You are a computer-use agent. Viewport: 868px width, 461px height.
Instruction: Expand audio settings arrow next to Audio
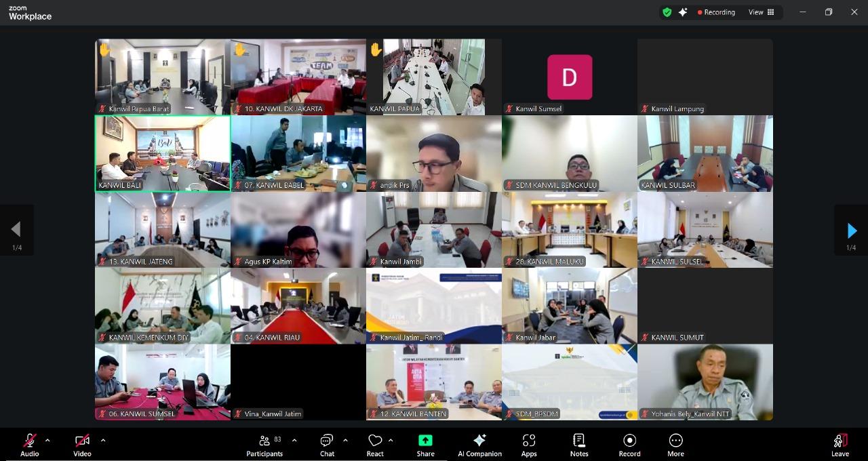[x=47, y=440]
